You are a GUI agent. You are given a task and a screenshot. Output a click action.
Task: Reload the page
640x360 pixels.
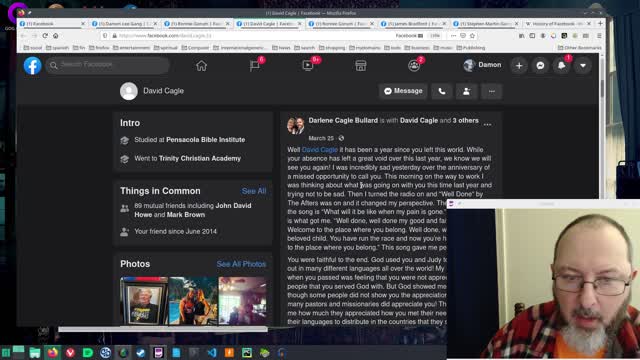[45, 36]
